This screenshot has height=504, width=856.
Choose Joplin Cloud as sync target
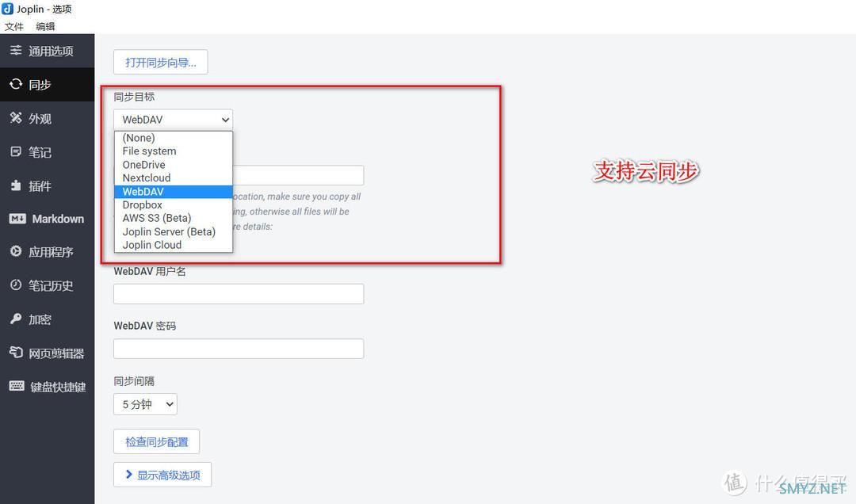[174, 245]
